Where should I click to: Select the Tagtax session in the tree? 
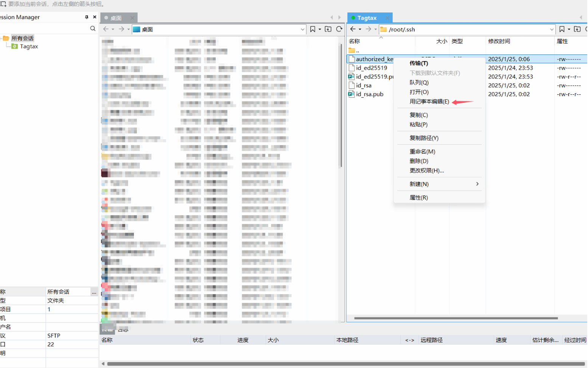coord(29,46)
